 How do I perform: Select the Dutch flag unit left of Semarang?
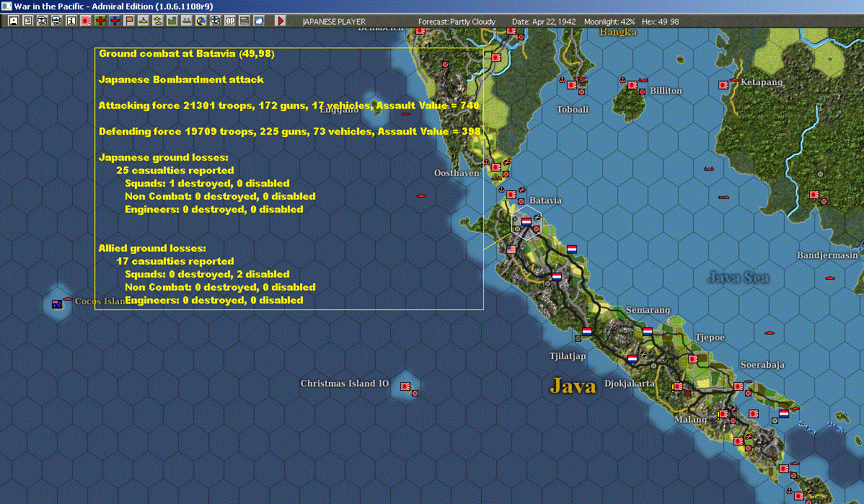(x=648, y=332)
